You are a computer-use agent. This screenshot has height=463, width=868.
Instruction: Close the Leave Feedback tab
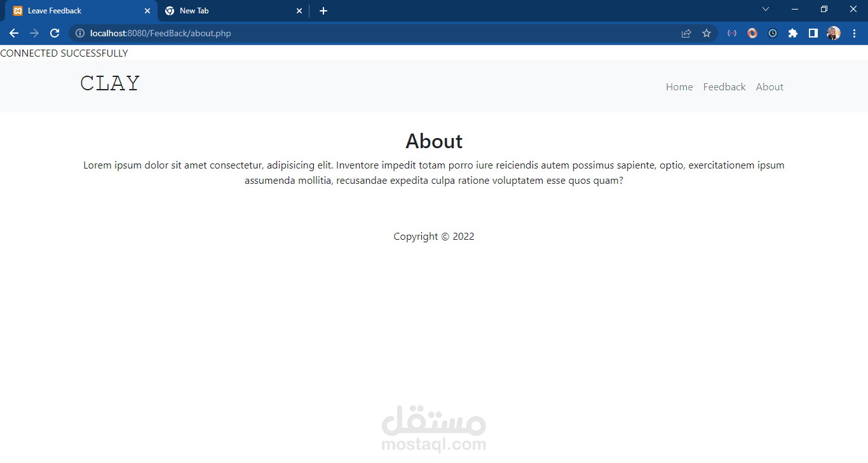point(147,11)
